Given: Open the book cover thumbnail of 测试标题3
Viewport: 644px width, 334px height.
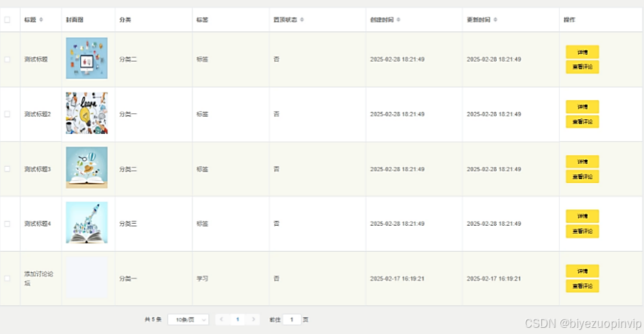Looking at the screenshot, I should pyautogui.click(x=86, y=168).
